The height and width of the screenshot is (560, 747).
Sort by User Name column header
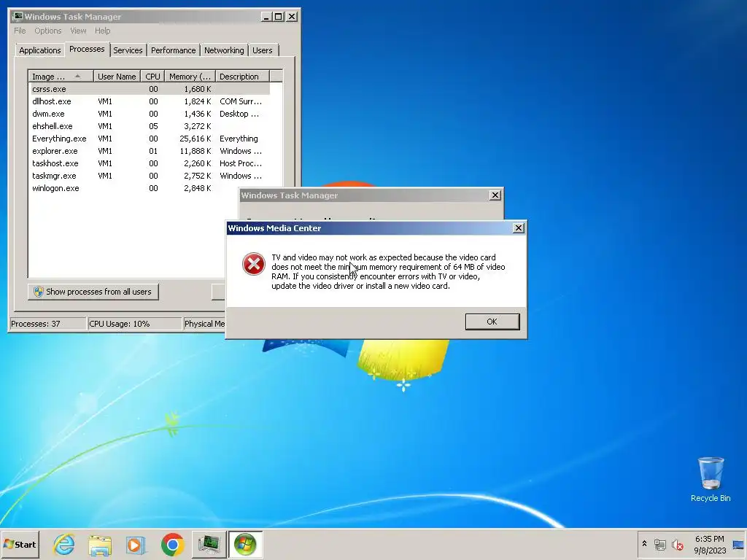(117, 76)
